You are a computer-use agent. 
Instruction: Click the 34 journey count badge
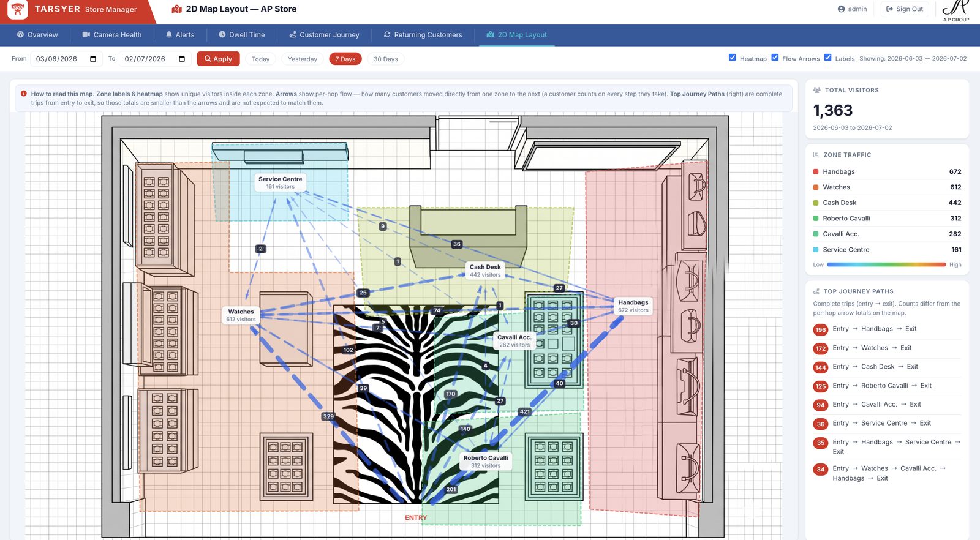(821, 470)
